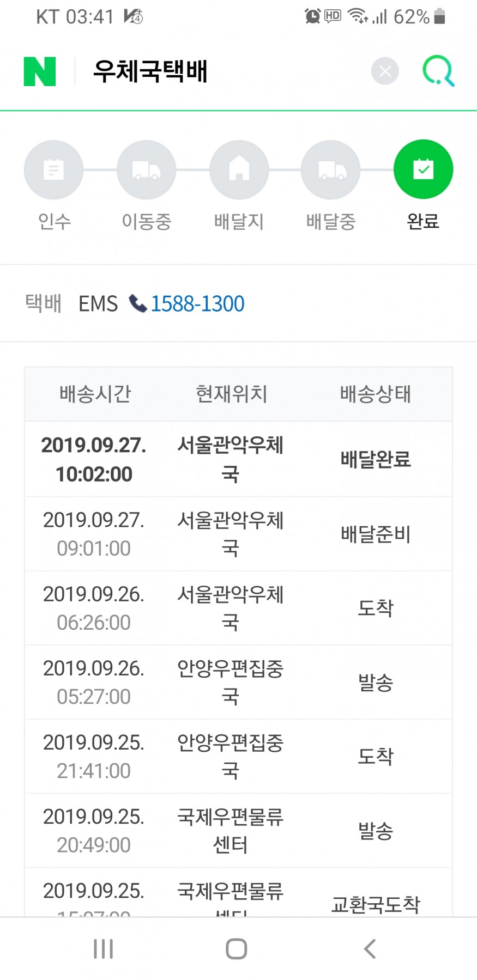Tap the 인수 pickup step icon
Image resolution: width=477 pixels, height=980 pixels.
53,170
